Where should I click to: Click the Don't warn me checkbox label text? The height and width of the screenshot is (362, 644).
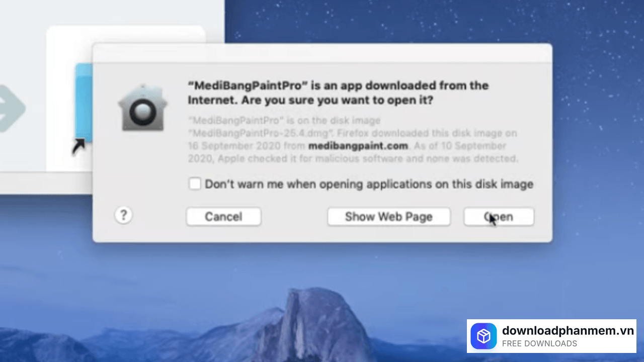(368, 184)
